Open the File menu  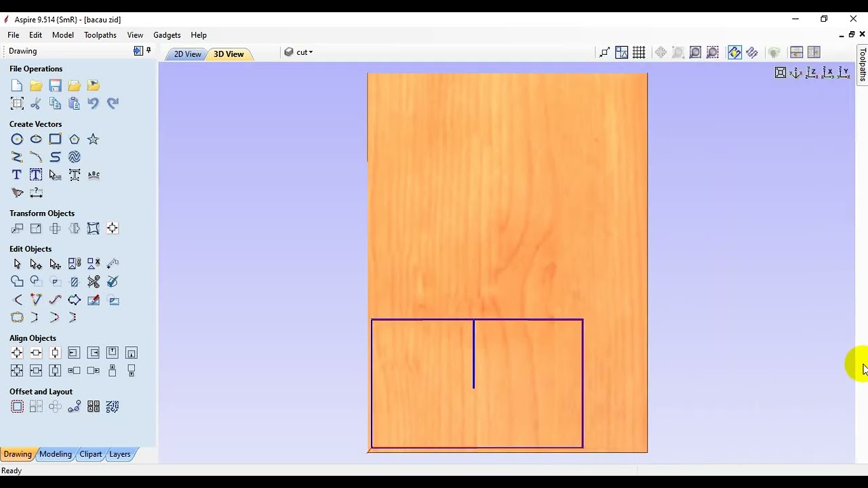[14, 35]
